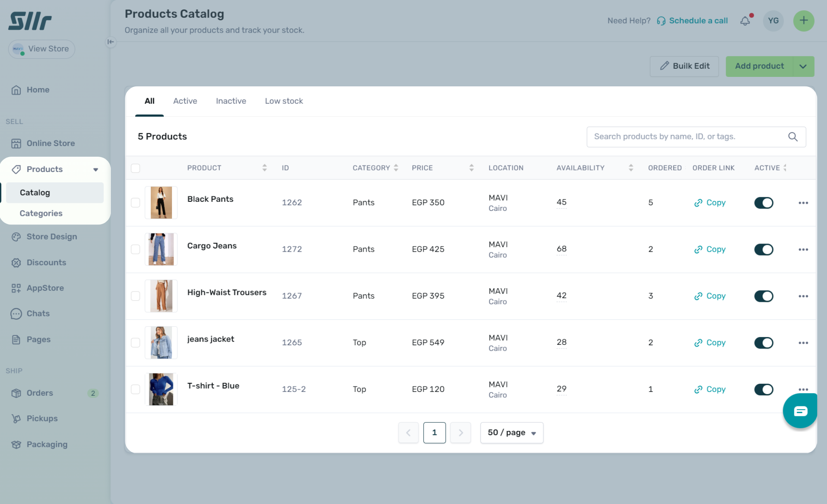Click the T-shirt - Blue thumbnail
Screen dimensions: 827x504
161,389
